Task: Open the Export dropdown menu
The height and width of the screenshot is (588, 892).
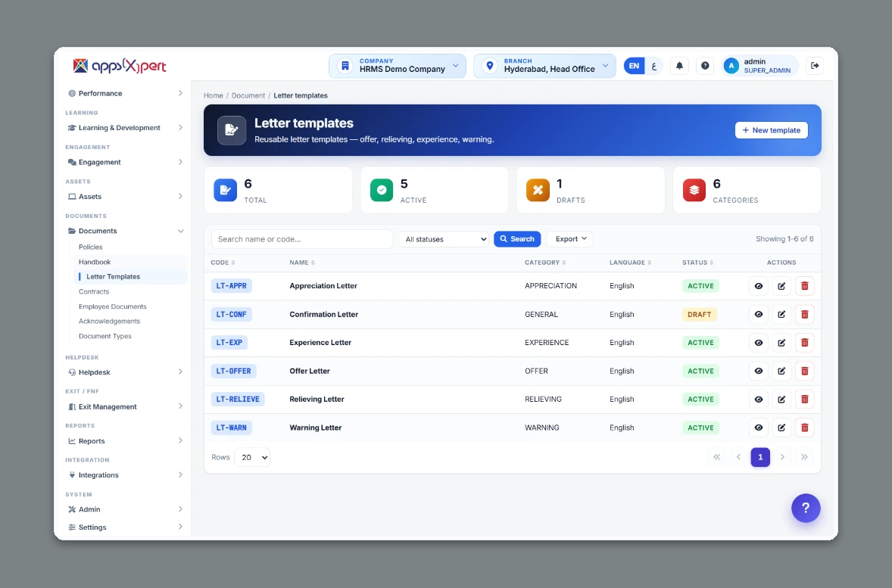Action: pyautogui.click(x=570, y=239)
